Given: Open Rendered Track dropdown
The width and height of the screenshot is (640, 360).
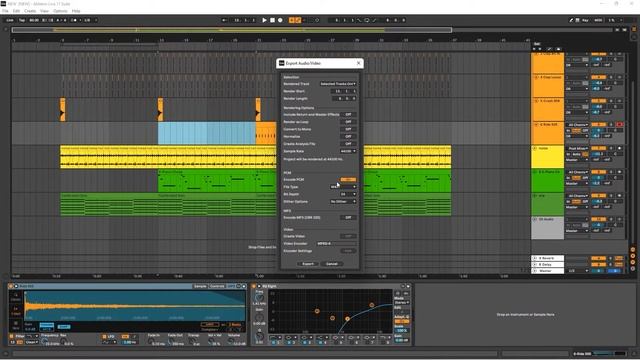Looking at the screenshot, I should click(338, 84).
